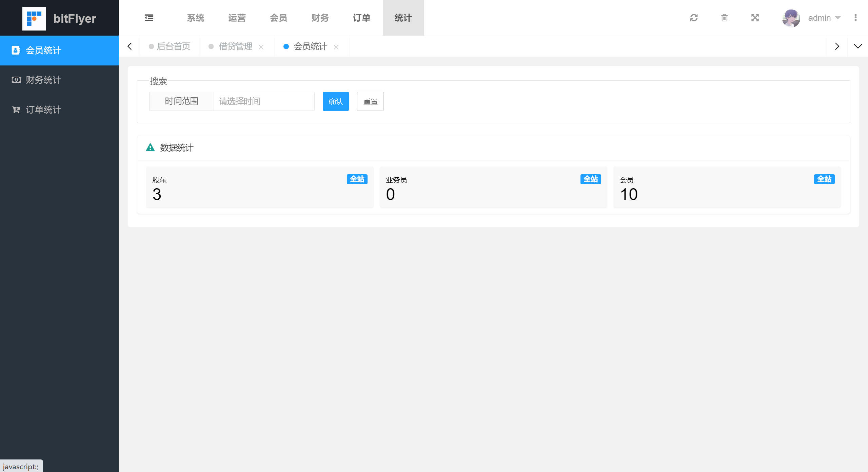Viewport: 868px width, 472px height.
Task: Expand the tab actions dropdown chevron
Action: pos(858,46)
